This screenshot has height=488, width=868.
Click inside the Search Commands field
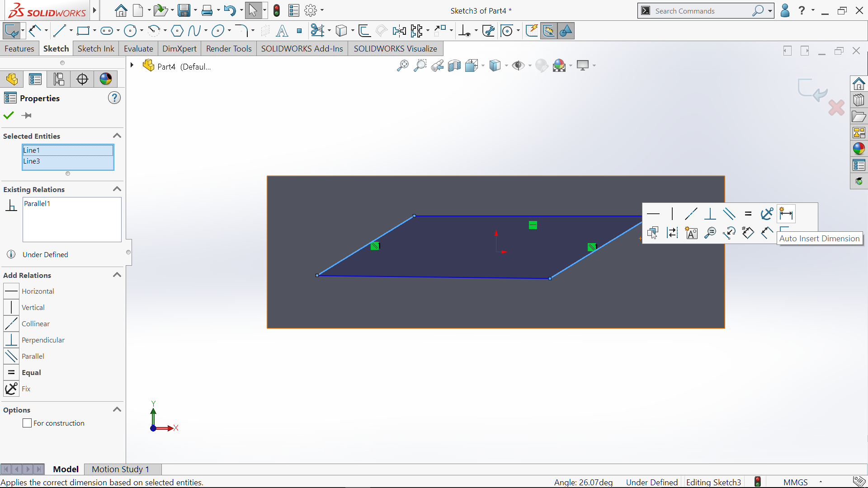coord(701,11)
